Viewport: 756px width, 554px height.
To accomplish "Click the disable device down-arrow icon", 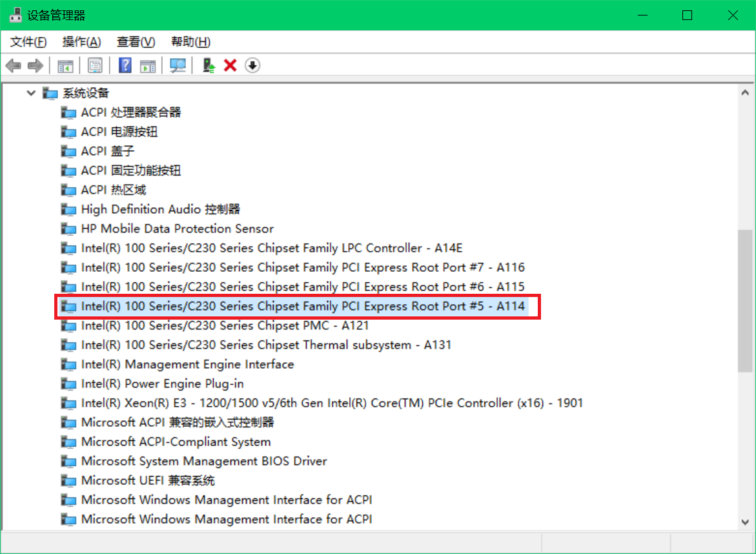I will 252,65.
